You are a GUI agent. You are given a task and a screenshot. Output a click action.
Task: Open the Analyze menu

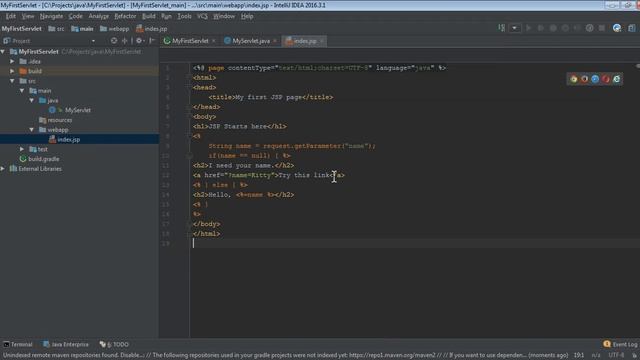click(x=99, y=16)
